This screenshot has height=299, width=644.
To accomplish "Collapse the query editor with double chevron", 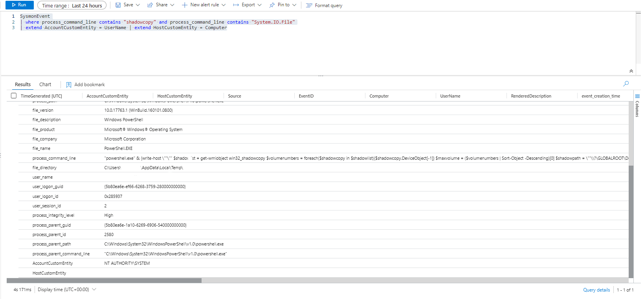I will tap(631, 71).
